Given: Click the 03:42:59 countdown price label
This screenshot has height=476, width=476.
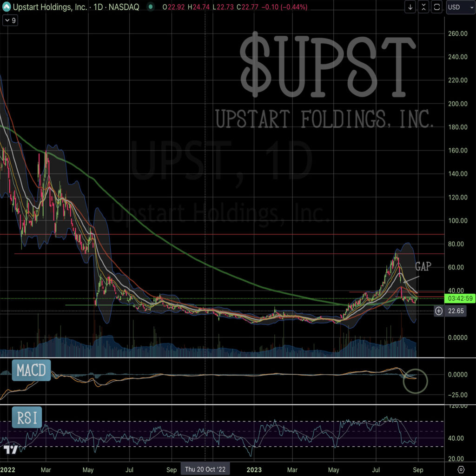Looking at the screenshot, I should [x=460, y=298].
